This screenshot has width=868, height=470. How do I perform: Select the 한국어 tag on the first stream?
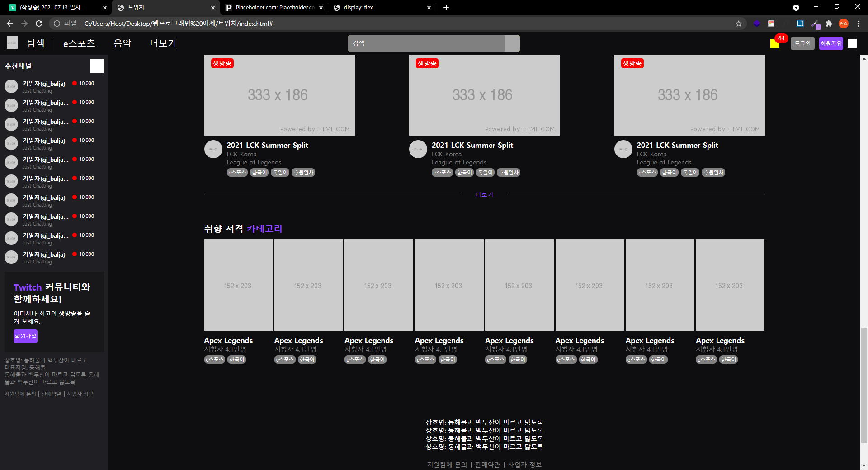coord(259,173)
